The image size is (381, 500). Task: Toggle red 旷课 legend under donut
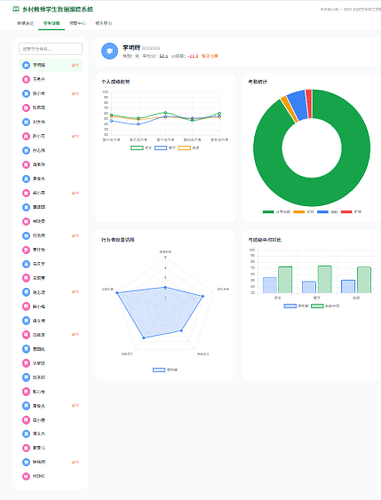(x=351, y=212)
